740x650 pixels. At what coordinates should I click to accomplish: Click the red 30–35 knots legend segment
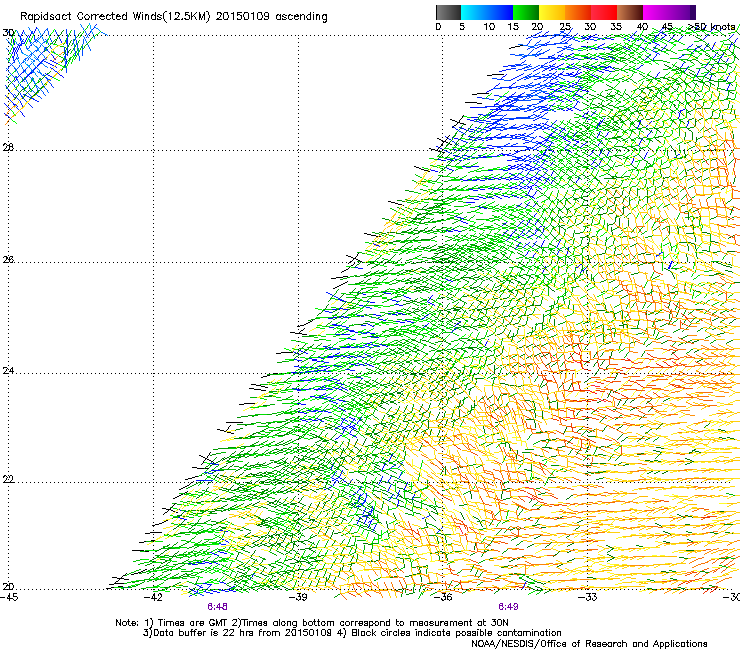604,12
